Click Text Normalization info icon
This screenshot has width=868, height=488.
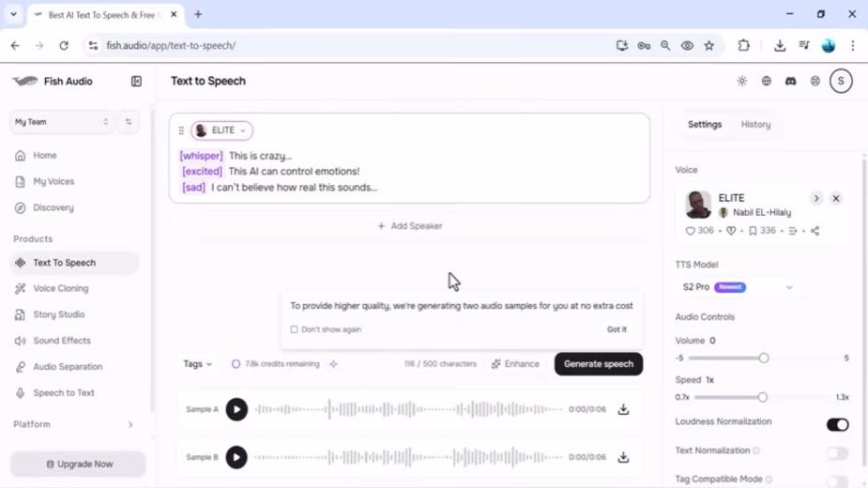pyautogui.click(x=756, y=450)
